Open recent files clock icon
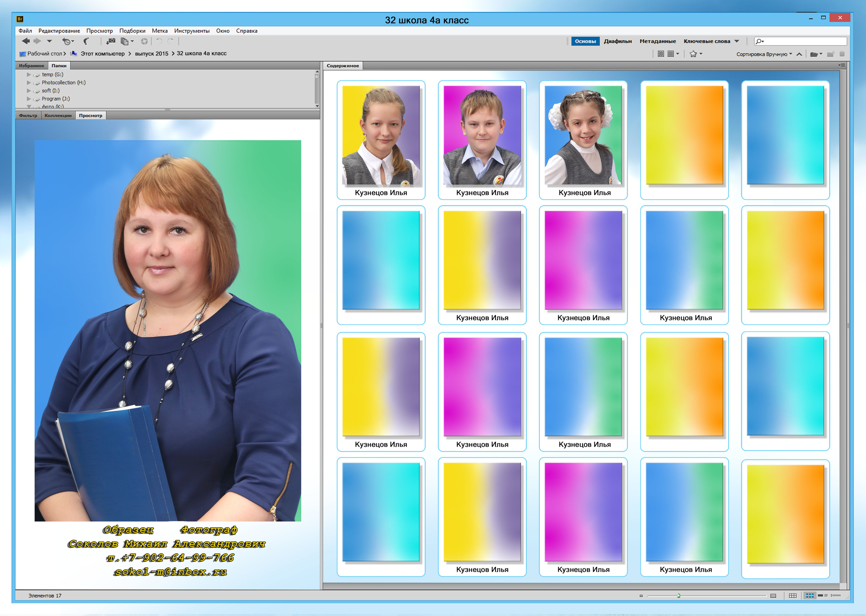 [67, 41]
